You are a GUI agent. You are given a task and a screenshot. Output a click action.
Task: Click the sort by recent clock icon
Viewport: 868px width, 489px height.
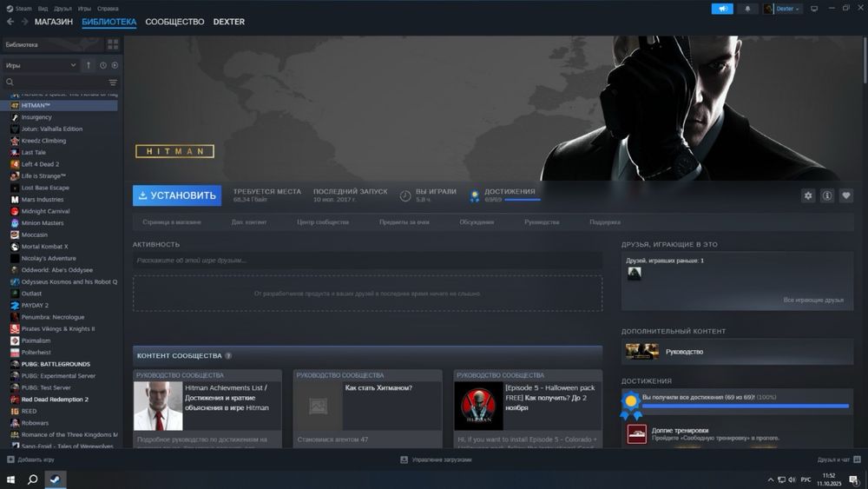pyautogui.click(x=103, y=65)
